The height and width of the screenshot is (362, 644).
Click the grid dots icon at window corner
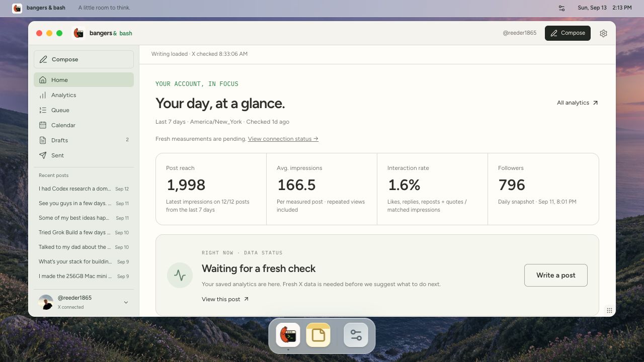pos(609,310)
